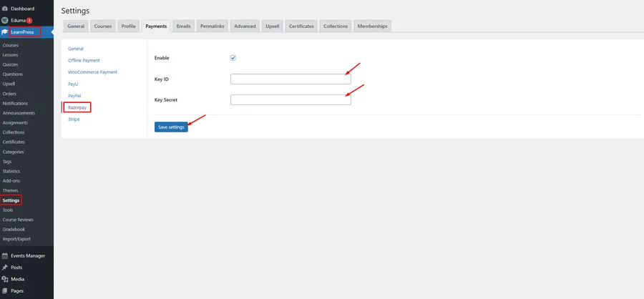The width and height of the screenshot is (644, 299).
Task: Open the Collections settings tab
Action: 336,26
